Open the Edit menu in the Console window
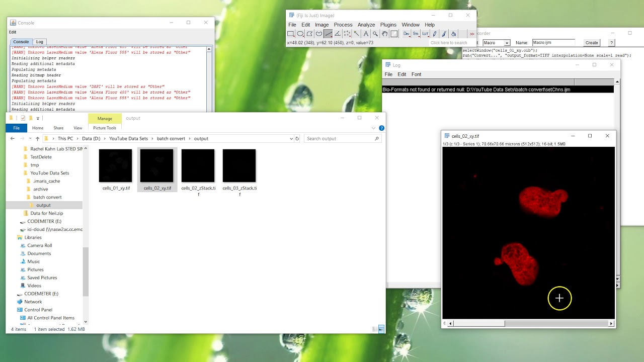This screenshot has height=362, width=644. 13,32
